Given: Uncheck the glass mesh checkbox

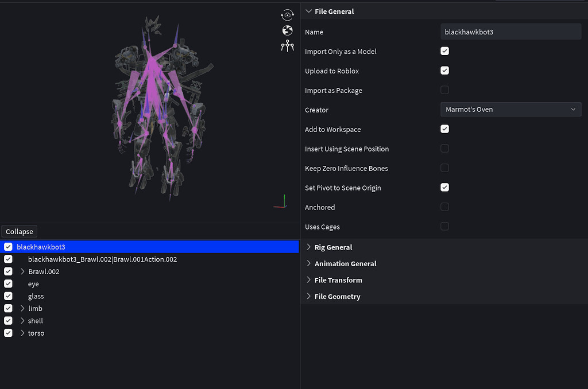Looking at the screenshot, I should [8, 296].
